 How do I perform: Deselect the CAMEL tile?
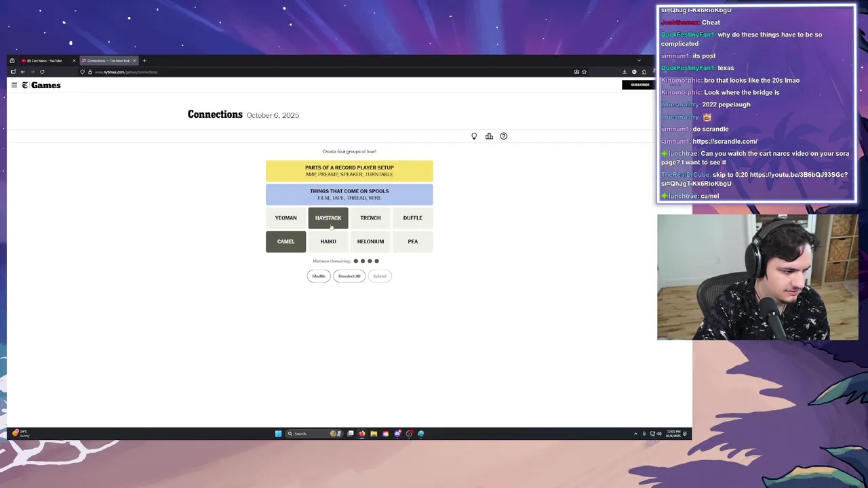pyautogui.click(x=285, y=241)
